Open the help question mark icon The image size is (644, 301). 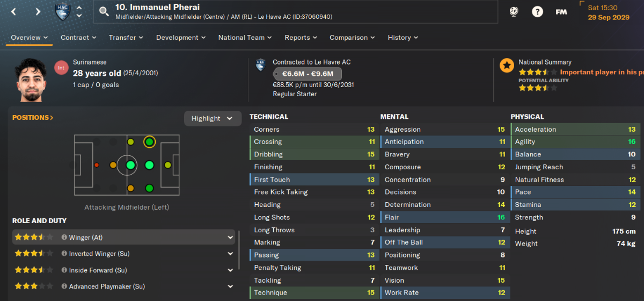(537, 11)
